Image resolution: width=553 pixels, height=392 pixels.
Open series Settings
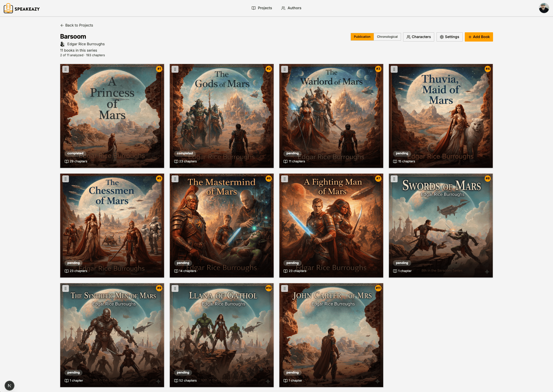click(x=449, y=37)
